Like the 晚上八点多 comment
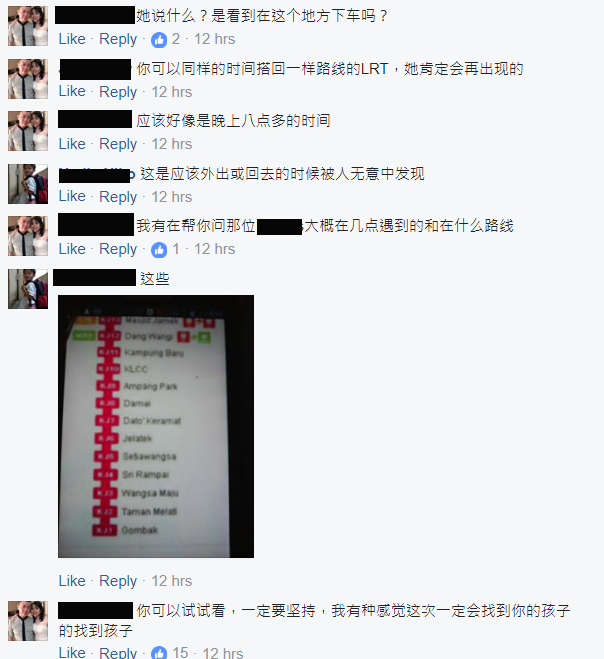Image resolution: width=604 pixels, height=659 pixels. [x=72, y=144]
